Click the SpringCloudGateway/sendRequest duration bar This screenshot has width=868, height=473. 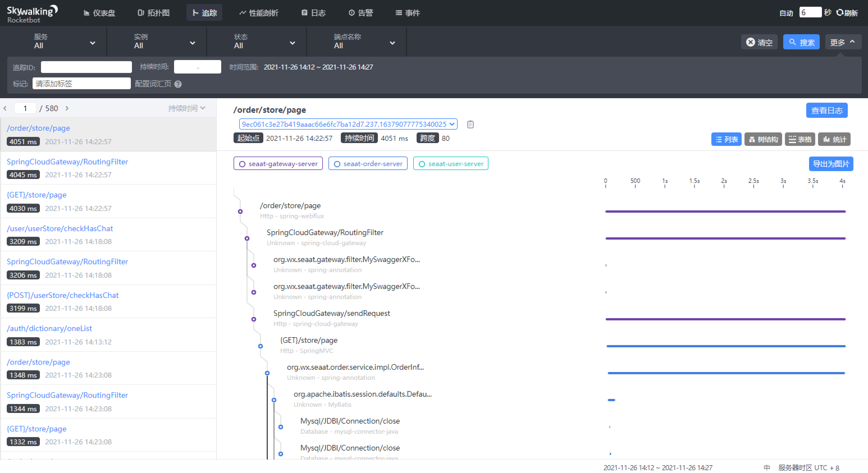click(725, 319)
